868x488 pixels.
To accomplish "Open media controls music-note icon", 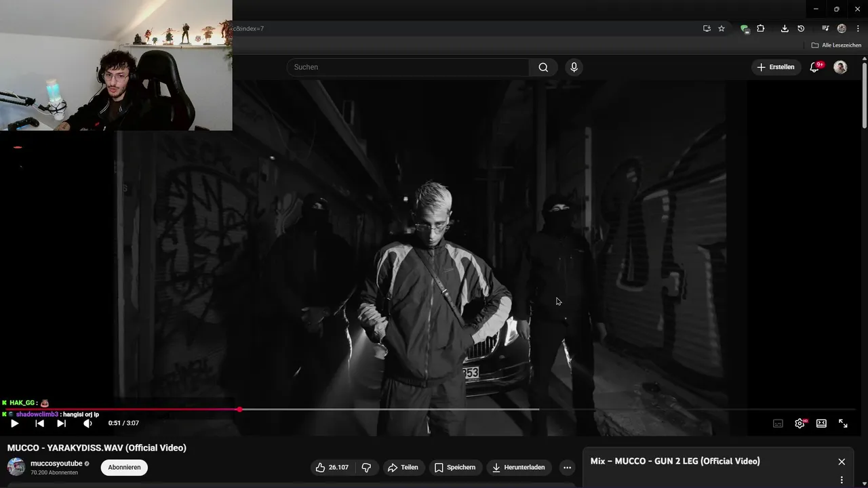I will 825,28.
